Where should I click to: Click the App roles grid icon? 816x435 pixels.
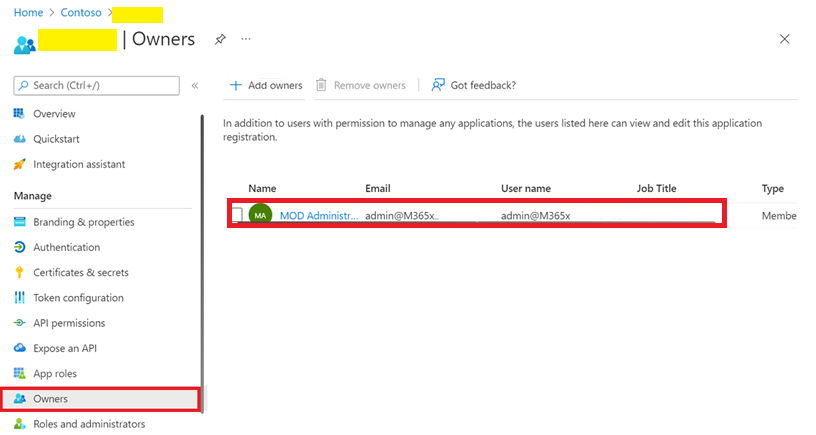(19, 373)
